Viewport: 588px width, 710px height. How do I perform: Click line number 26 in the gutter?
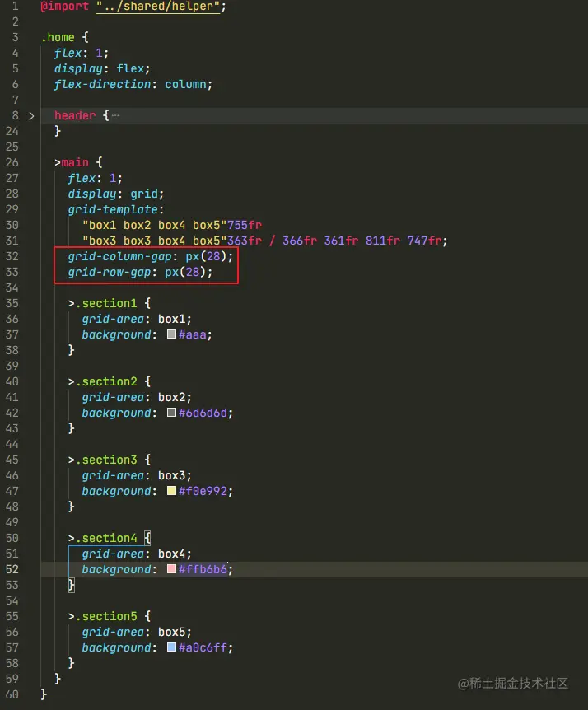point(12,162)
